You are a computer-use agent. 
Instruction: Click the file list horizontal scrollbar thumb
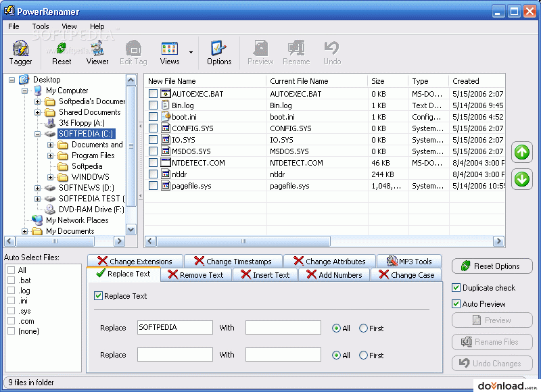click(243, 241)
